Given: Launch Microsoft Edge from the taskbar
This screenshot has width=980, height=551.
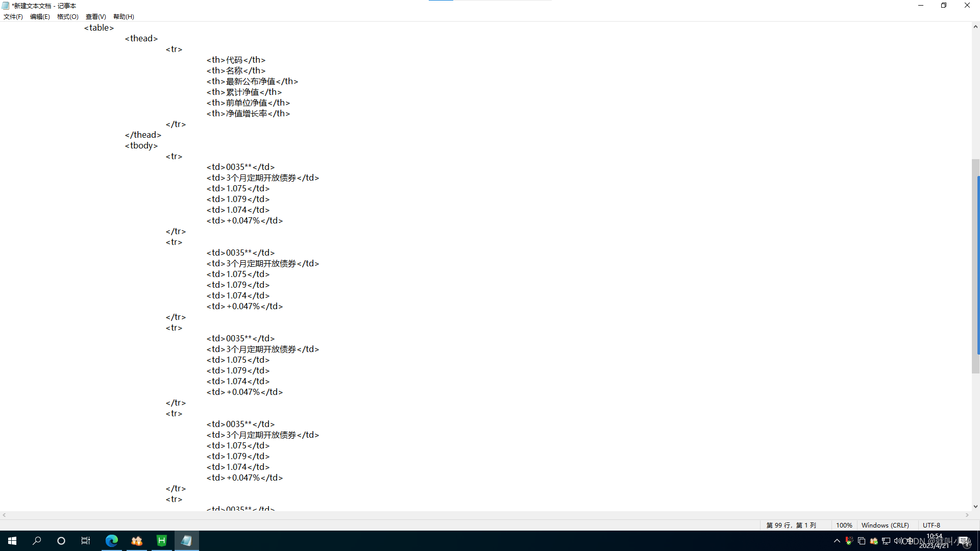Looking at the screenshot, I should pyautogui.click(x=111, y=541).
